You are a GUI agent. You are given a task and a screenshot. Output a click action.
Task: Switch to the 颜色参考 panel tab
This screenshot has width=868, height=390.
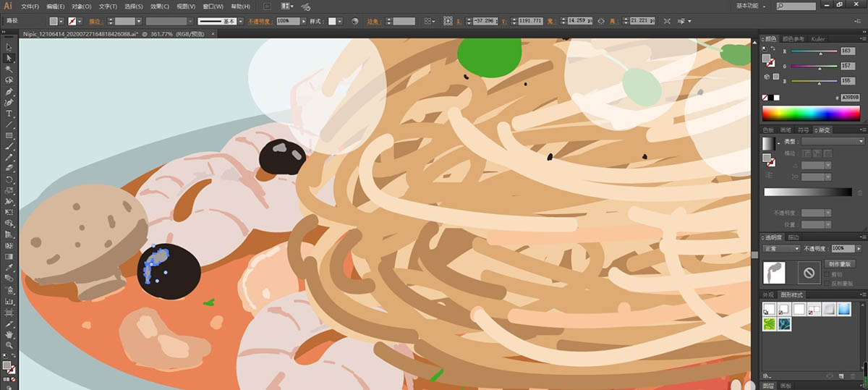pyautogui.click(x=795, y=39)
